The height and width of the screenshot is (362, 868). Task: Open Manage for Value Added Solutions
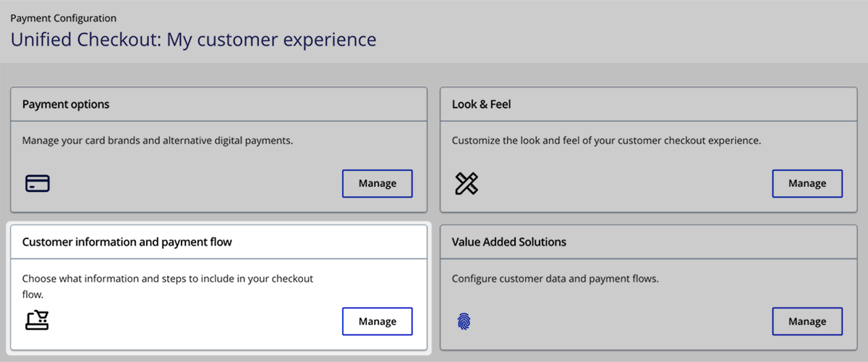click(807, 321)
